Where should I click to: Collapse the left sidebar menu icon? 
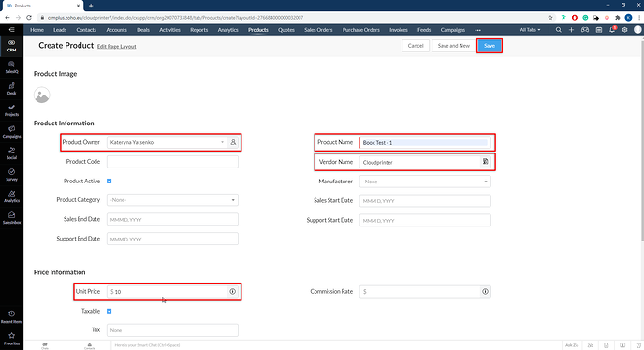pos(11,30)
